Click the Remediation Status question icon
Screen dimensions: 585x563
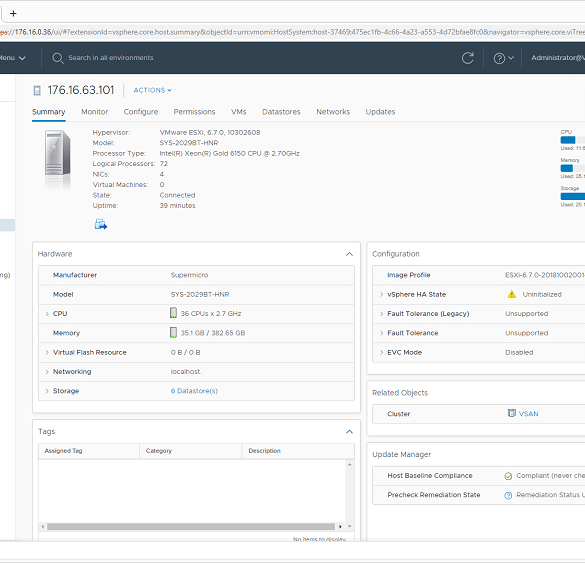coord(508,495)
